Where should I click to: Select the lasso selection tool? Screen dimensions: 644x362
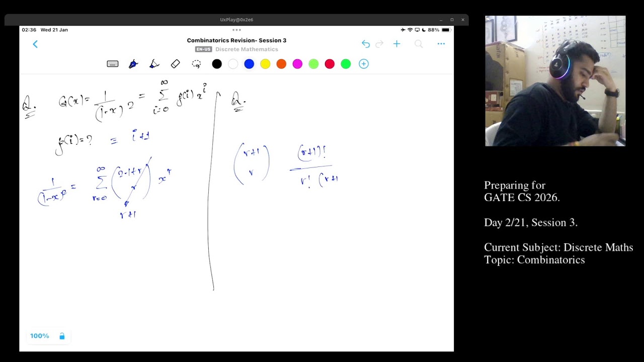point(196,64)
